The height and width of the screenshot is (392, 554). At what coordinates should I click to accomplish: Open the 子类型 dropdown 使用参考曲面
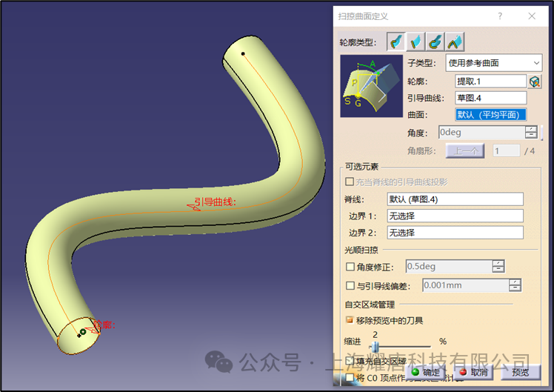(x=493, y=63)
